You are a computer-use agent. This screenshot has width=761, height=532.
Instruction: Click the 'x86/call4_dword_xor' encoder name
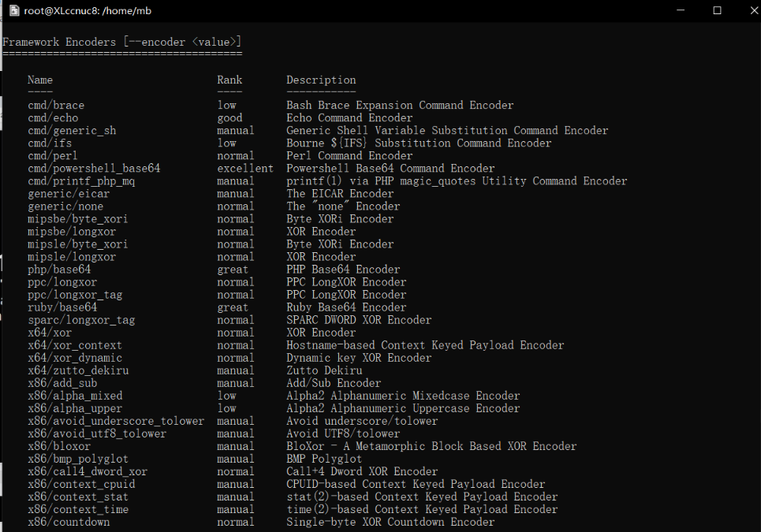point(88,471)
